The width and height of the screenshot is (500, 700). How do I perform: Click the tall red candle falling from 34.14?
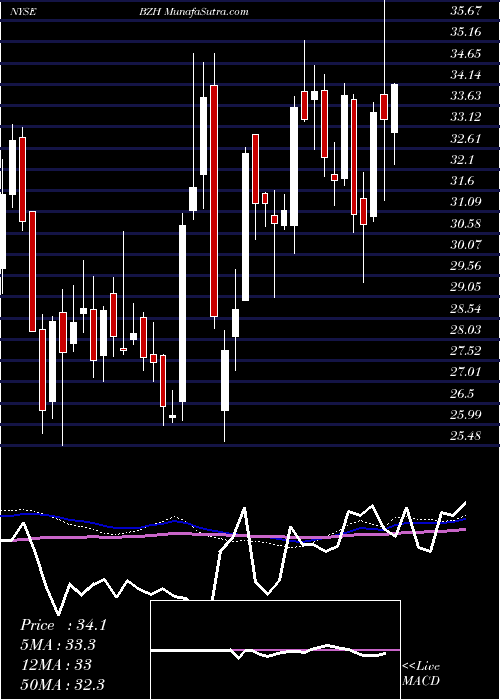click(214, 201)
